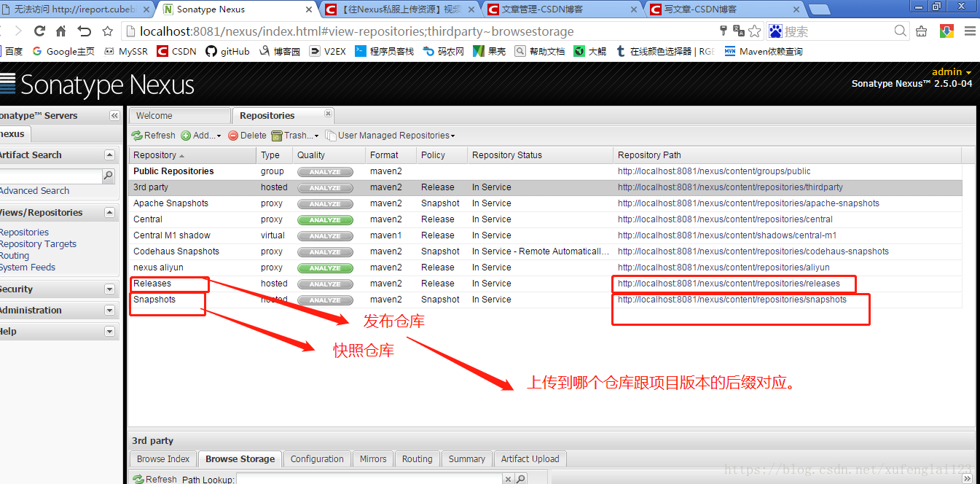This screenshot has width=980, height=484.
Task: Open the snapshots repository path link
Action: (732, 300)
